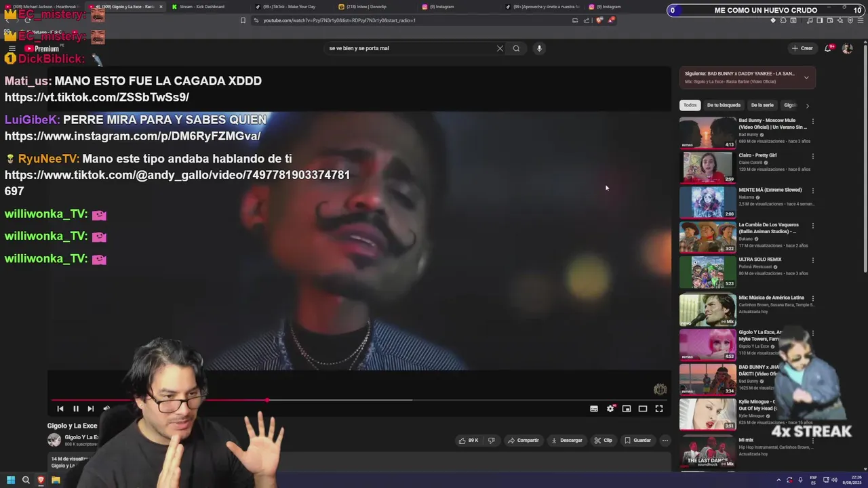Screen dimensions: 868x488
Task: Close the Gigolo y La Exce tab
Action: pos(161,7)
